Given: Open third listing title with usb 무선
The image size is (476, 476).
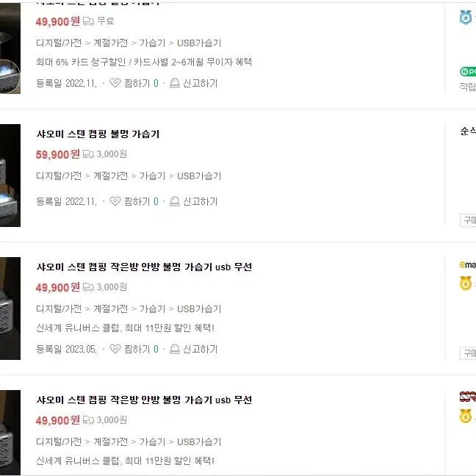Looking at the screenshot, I should [144, 267].
